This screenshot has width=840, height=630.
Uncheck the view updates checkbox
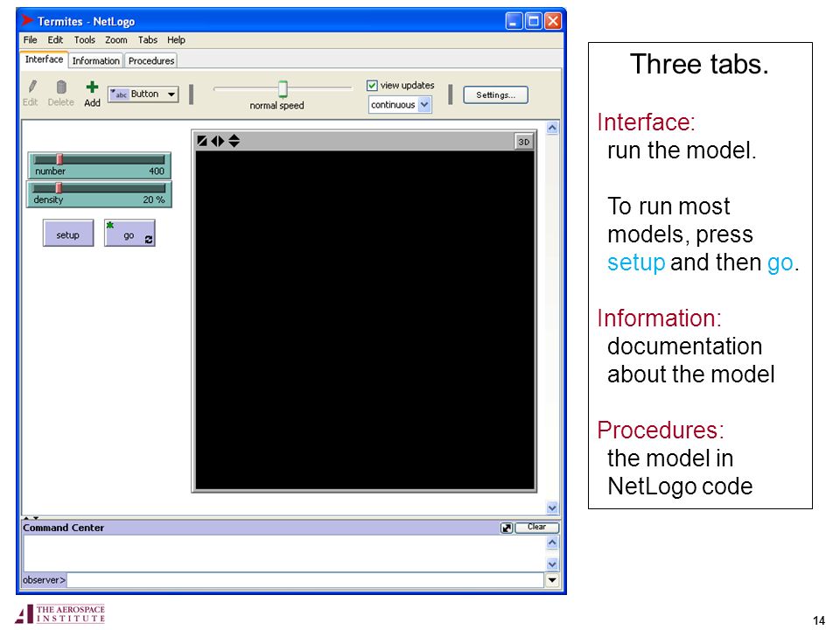[372, 85]
